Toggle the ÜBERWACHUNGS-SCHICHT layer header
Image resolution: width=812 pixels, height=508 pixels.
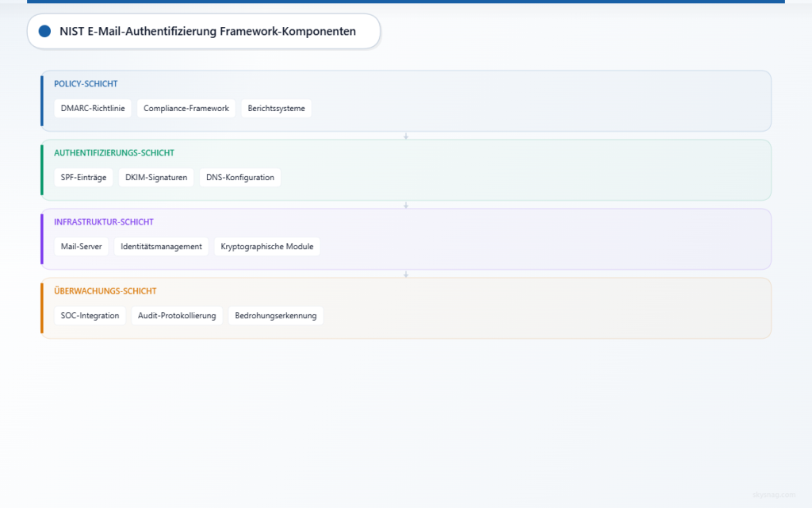105,291
